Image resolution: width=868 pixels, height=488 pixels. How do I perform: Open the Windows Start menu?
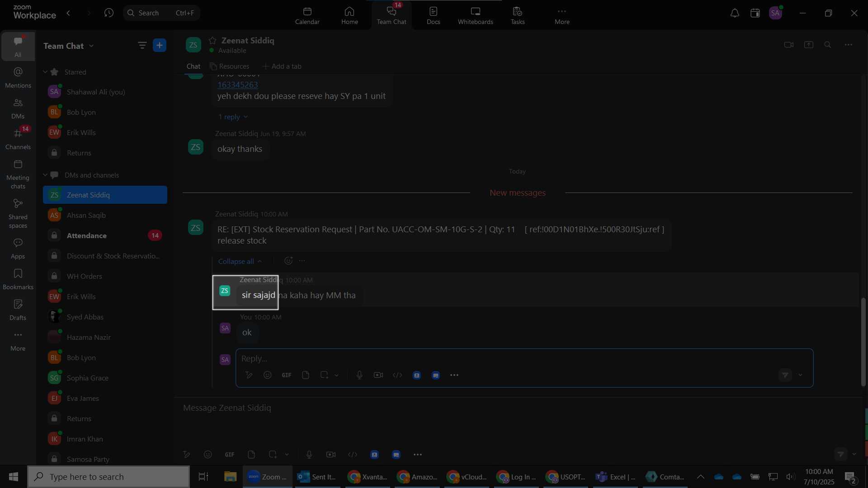click(x=14, y=477)
